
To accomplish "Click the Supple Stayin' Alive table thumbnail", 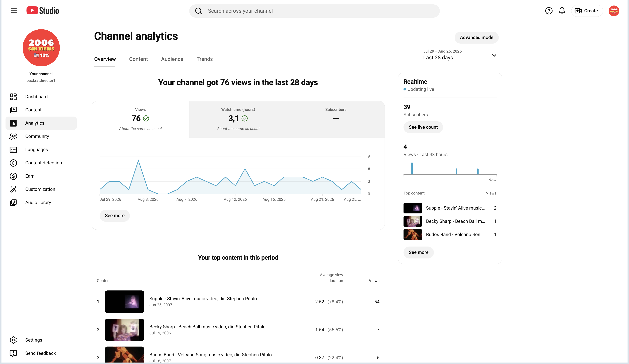I will tap(124, 302).
